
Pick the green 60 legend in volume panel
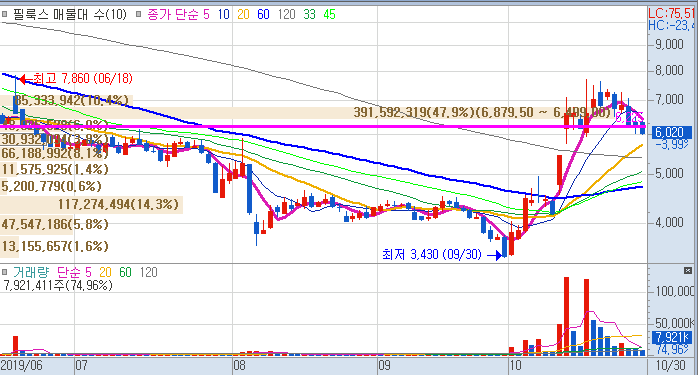pos(126,272)
